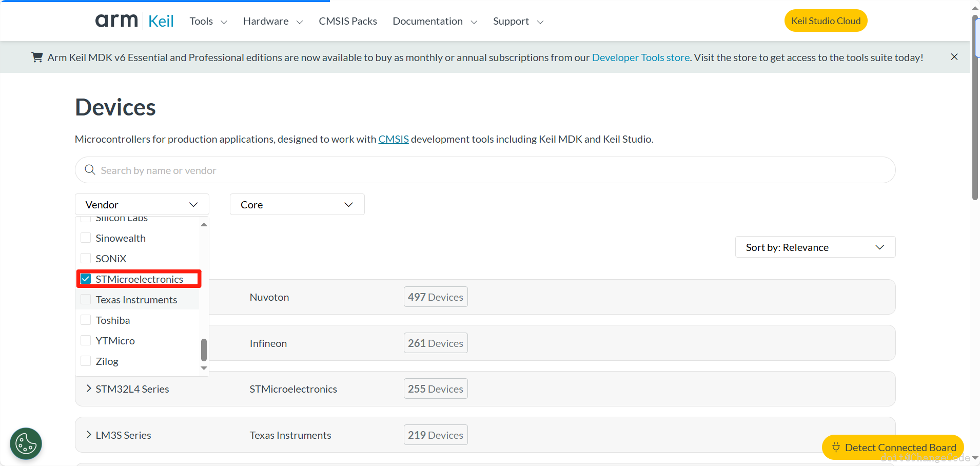Click the shopping cart icon in banner
Viewport: 980px width, 466px height.
[37, 57]
